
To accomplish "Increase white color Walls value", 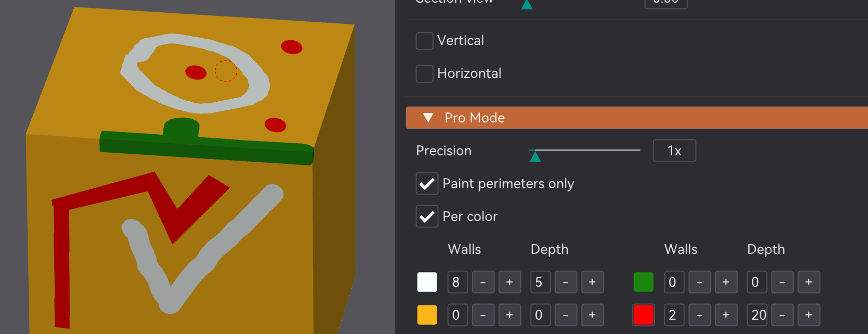I will [x=510, y=282].
